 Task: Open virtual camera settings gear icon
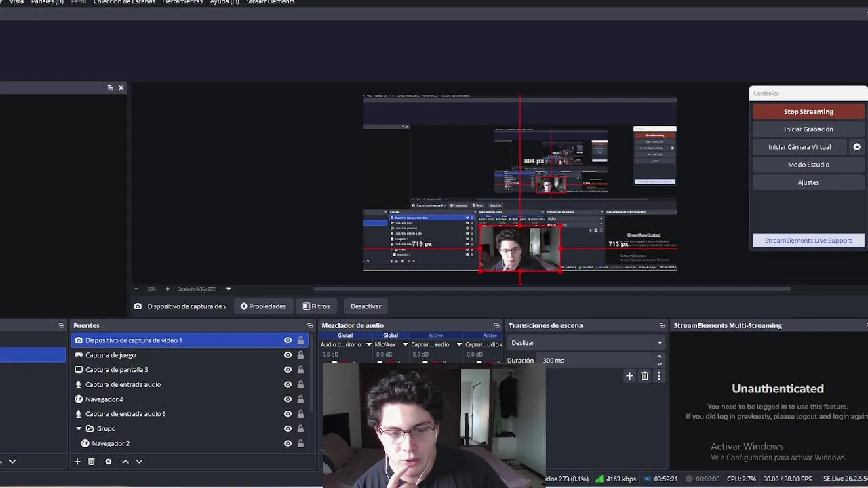[856, 147]
